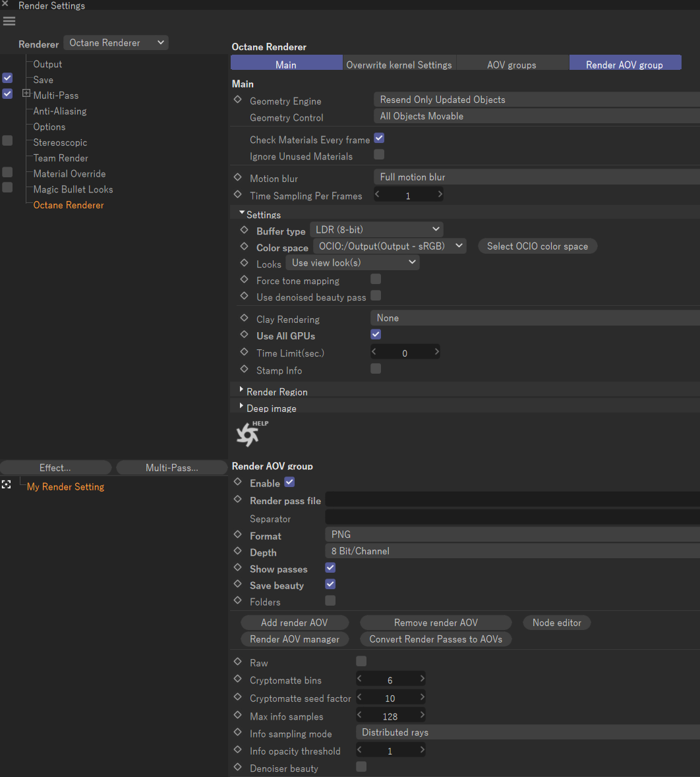This screenshot has height=777, width=700.
Task: Switch to Overwrite kernel Settings tab
Action: point(399,63)
